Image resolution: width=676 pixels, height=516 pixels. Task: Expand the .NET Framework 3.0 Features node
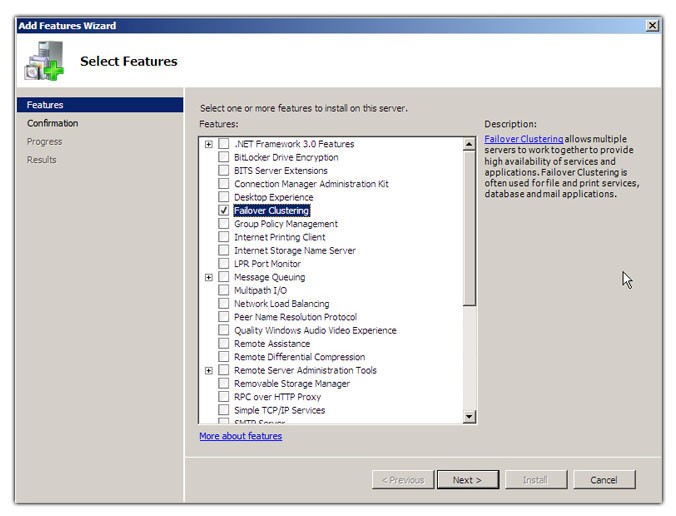pyautogui.click(x=209, y=144)
